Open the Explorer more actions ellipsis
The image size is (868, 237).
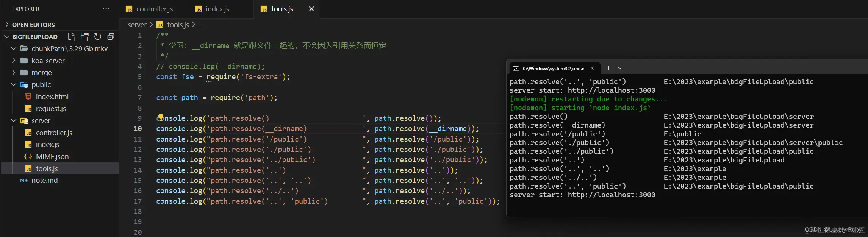pyautogui.click(x=106, y=9)
